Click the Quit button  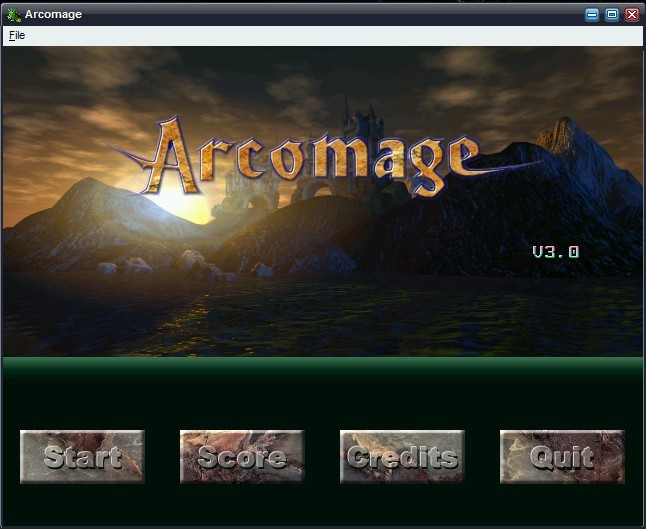(x=562, y=456)
